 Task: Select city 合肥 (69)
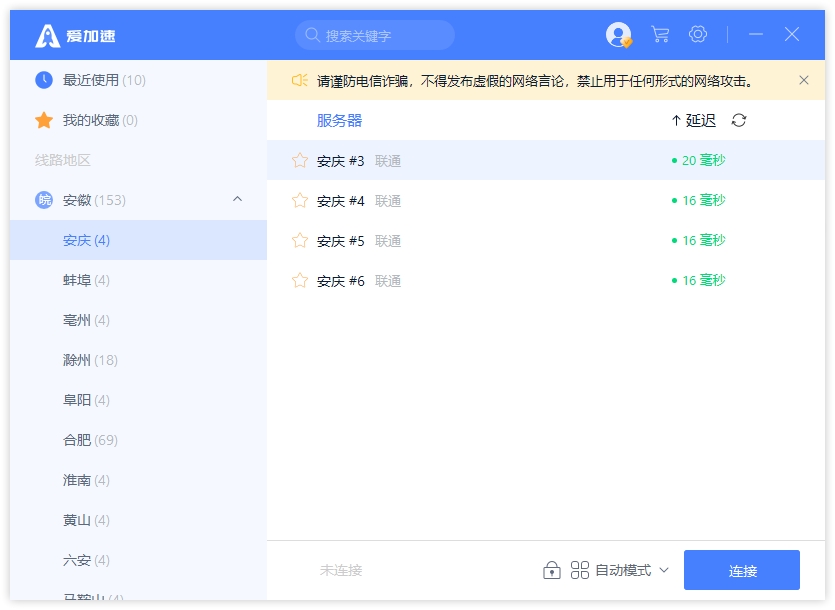point(138,440)
